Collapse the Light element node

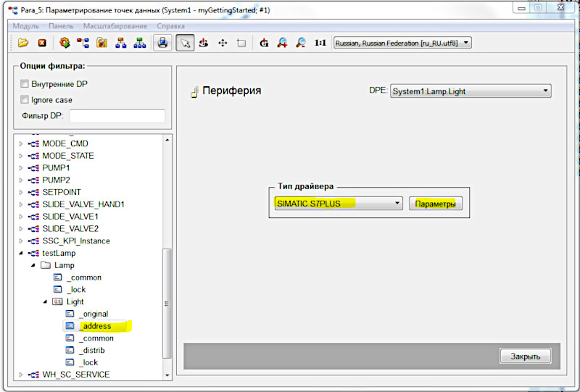[x=45, y=301]
